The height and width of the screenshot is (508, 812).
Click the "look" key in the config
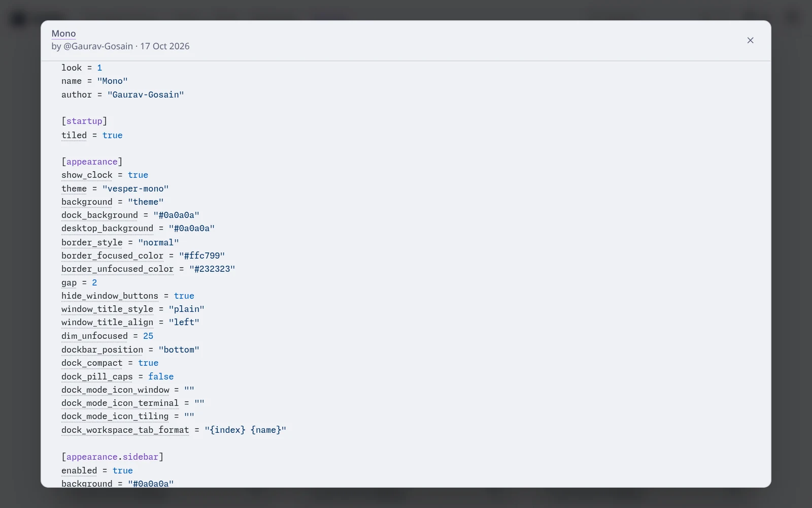click(72, 68)
